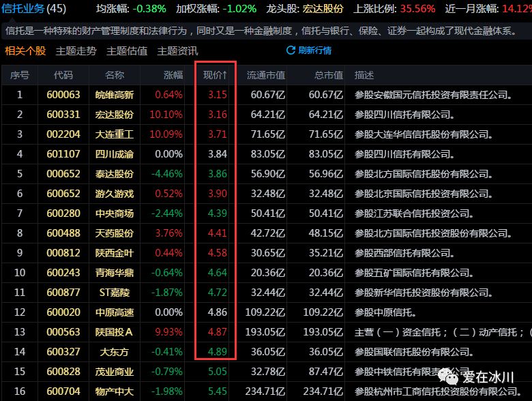Open 大连重工 stock name
Image resolution: width=532 pixels, height=401 pixels.
[115, 134]
